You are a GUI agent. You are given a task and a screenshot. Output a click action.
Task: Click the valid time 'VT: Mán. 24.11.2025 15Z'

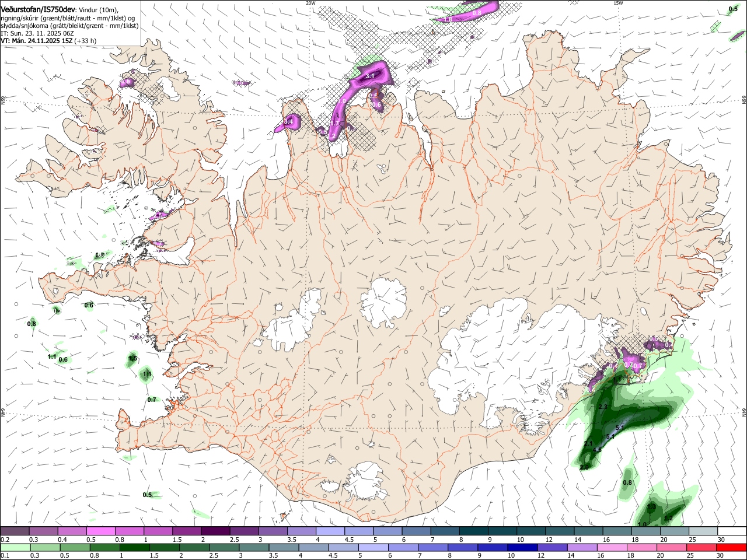click(x=36, y=41)
